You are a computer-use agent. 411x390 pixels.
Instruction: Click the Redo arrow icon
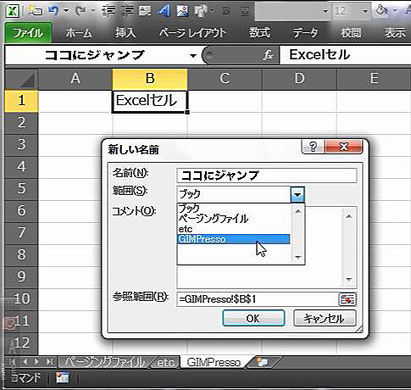[x=81, y=11]
